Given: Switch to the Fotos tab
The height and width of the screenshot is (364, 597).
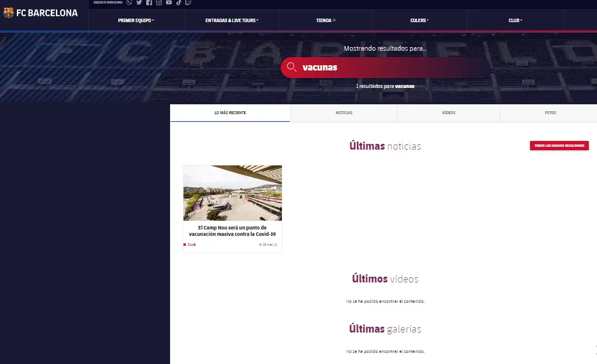Looking at the screenshot, I should pyautogui.click(x=550, y=113).
